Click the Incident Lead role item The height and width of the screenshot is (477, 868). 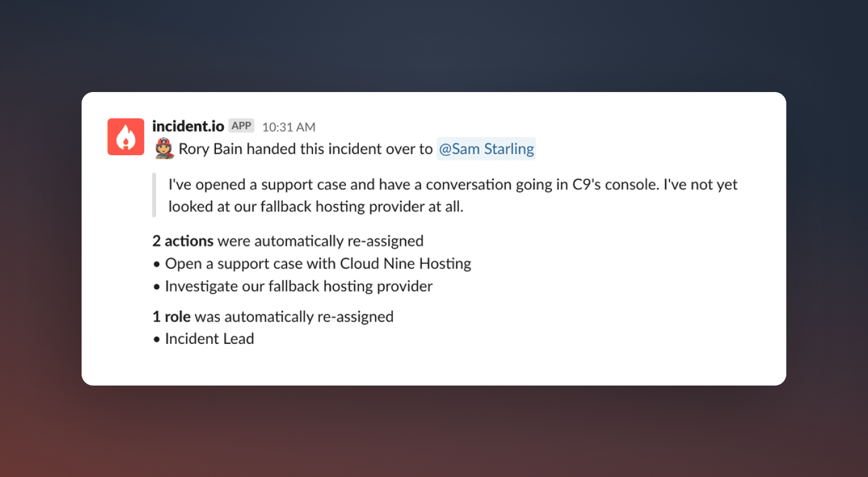[x=209, y=339]
